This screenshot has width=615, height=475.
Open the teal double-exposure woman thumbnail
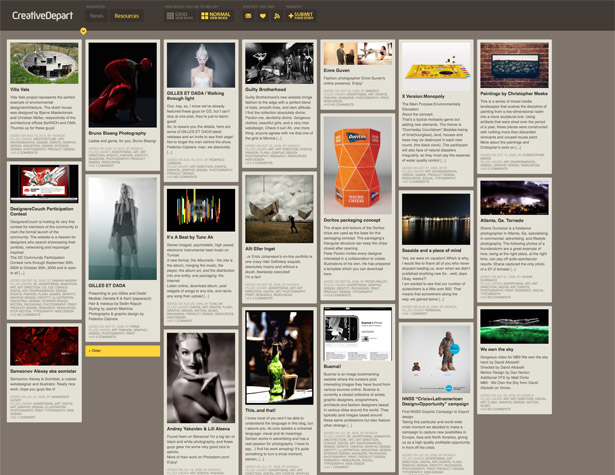click(123, 229)
